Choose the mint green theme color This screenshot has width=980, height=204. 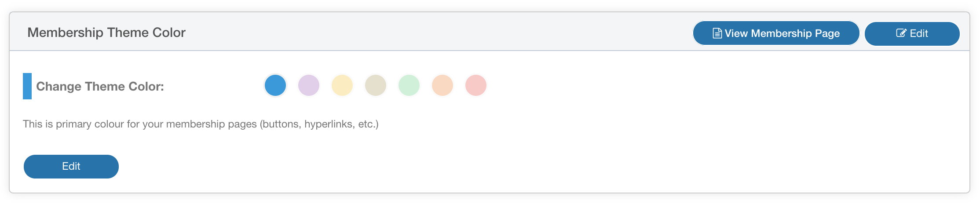coord(409,85)
